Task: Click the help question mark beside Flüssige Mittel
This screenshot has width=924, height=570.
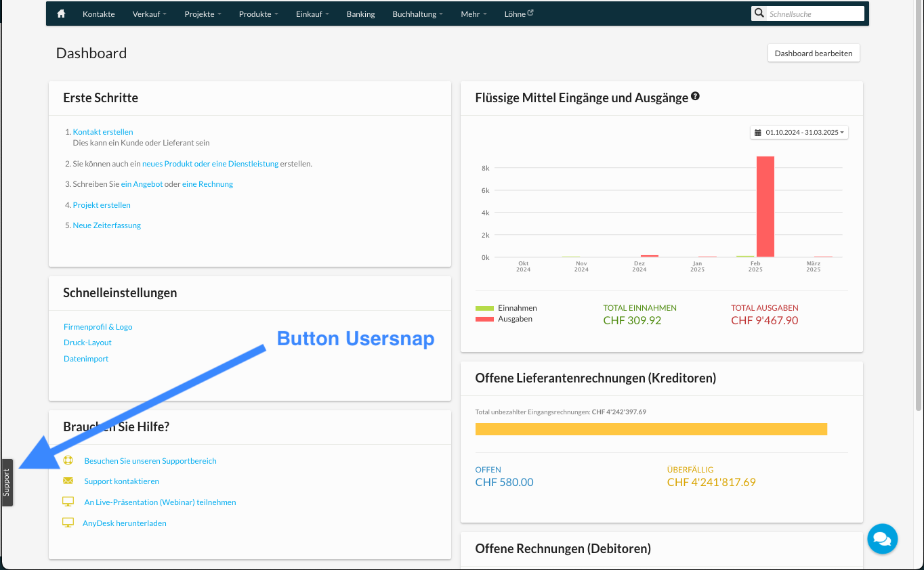Action: coord(695,97)
